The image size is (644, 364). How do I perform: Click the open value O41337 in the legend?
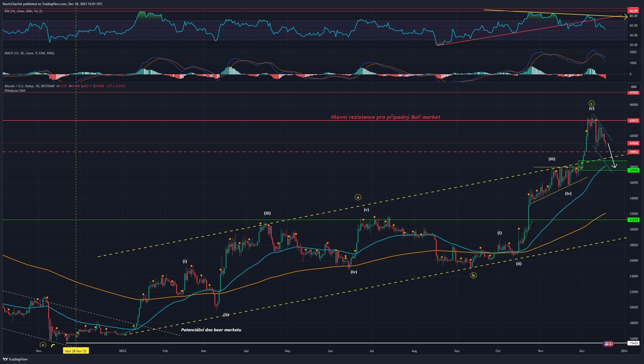(x=62, y=86)
